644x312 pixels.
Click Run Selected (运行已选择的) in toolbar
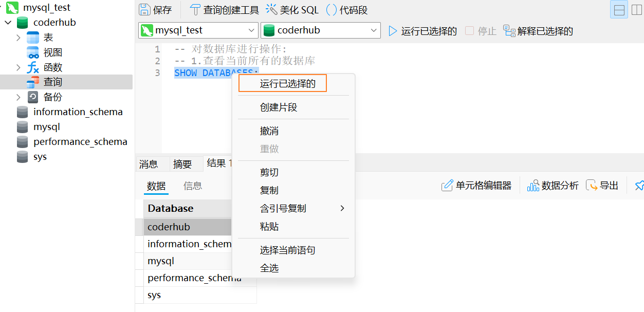tap(422, 31)
